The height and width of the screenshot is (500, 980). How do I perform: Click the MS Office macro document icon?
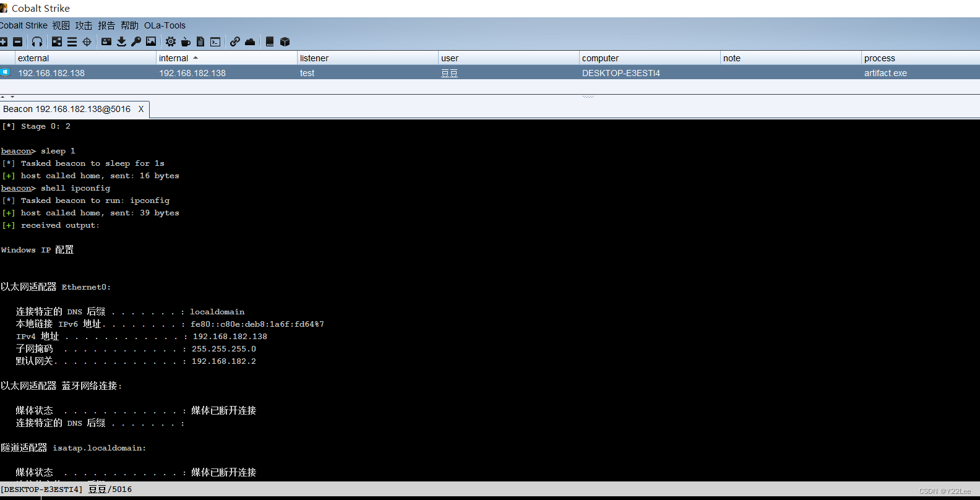point(200,41)
